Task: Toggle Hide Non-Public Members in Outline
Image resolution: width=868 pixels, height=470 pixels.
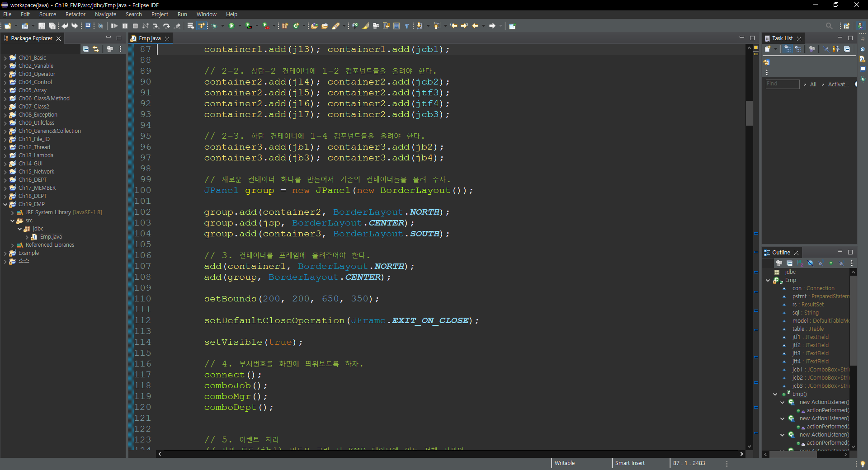Action: coord(831,263)
